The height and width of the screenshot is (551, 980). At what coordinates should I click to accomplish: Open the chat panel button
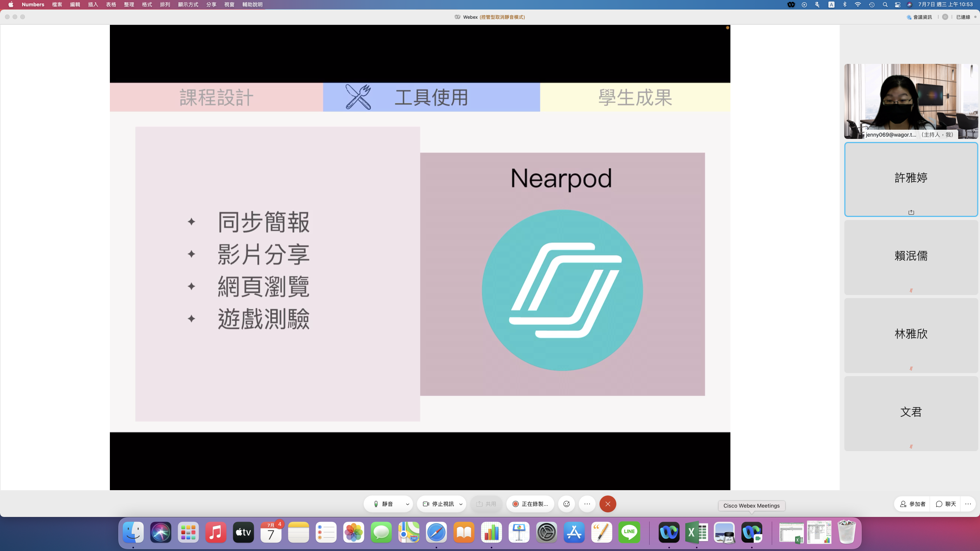946,504
